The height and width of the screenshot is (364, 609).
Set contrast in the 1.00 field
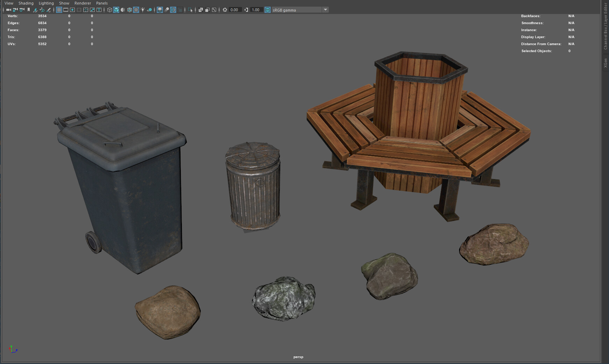pos(256,10)
